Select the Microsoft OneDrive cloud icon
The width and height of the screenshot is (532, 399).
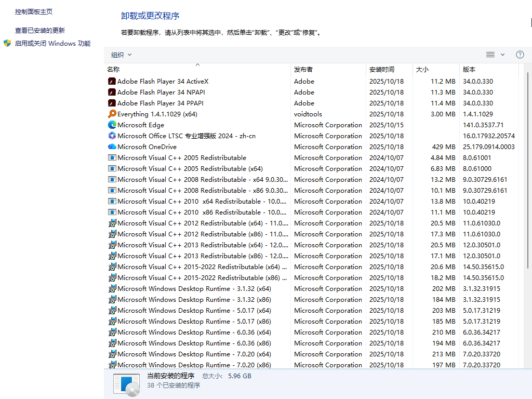(112, 147)
